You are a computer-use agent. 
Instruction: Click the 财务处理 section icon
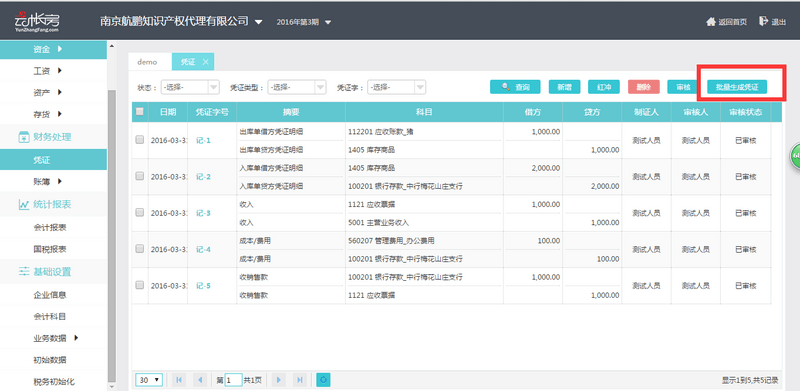tap(23, 137)
